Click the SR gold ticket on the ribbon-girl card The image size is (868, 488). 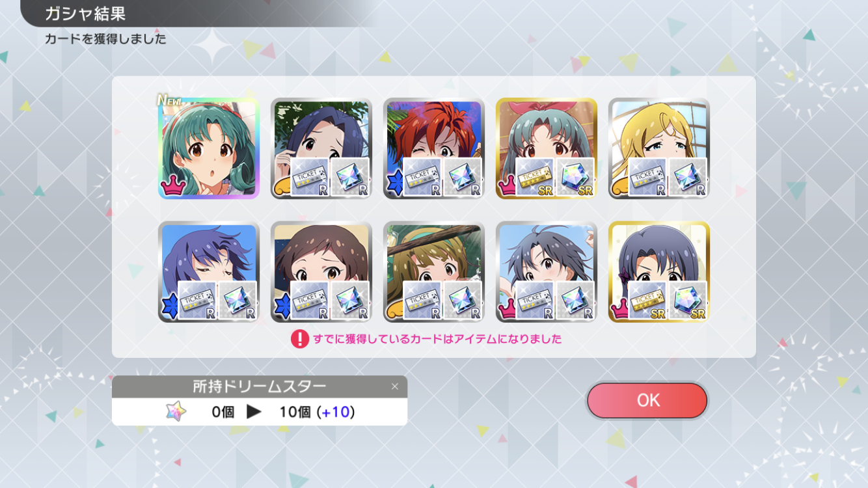click(x=534, y=177)
